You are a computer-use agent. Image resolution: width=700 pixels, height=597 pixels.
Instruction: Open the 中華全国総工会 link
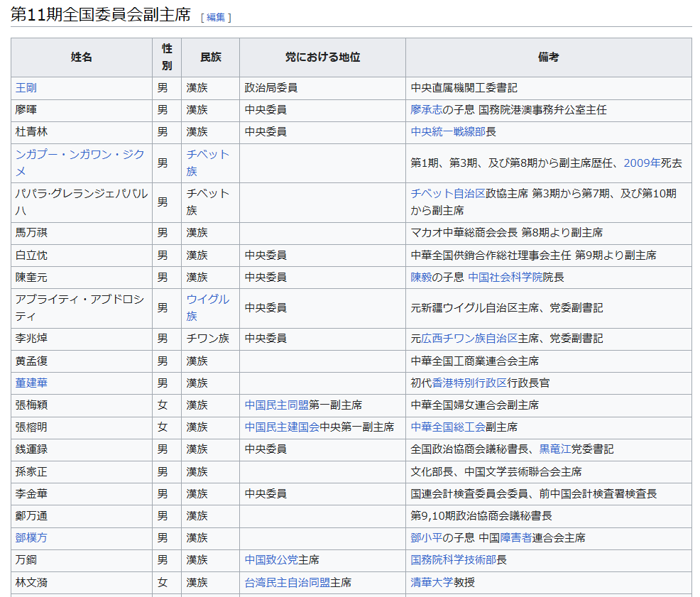448,427
